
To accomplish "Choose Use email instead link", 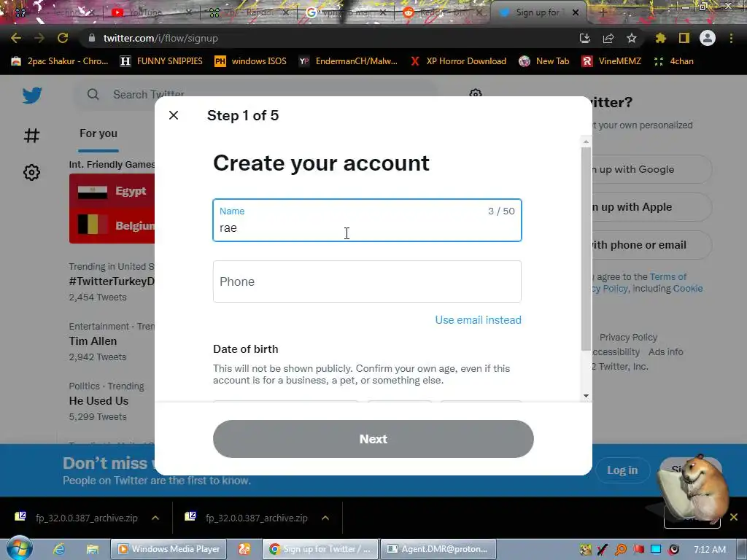I will click(x=478, y=320).
